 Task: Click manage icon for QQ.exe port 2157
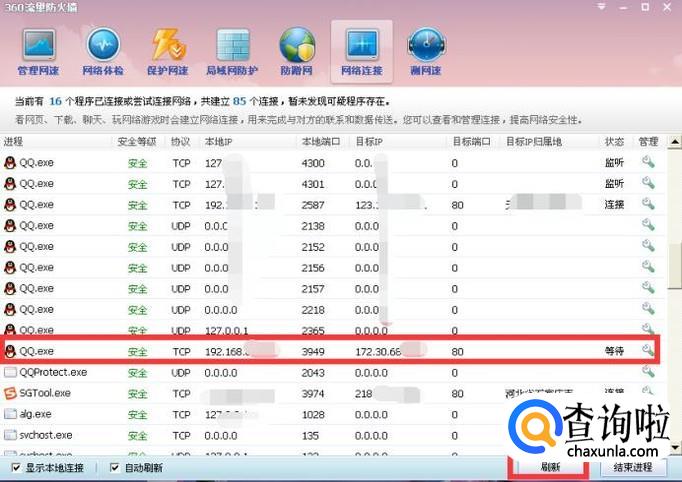click(648, 288)
